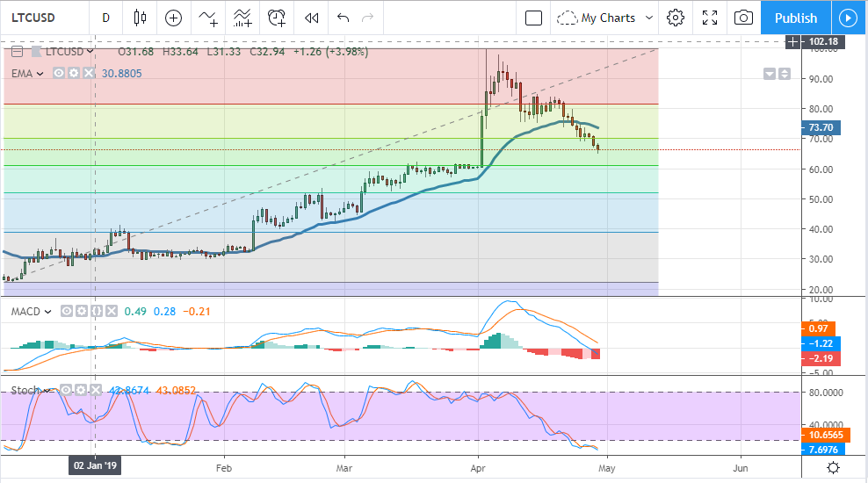
Task: Click the Compare or add symbol icon
Action: pyautogui.click(x=173, y=18)
